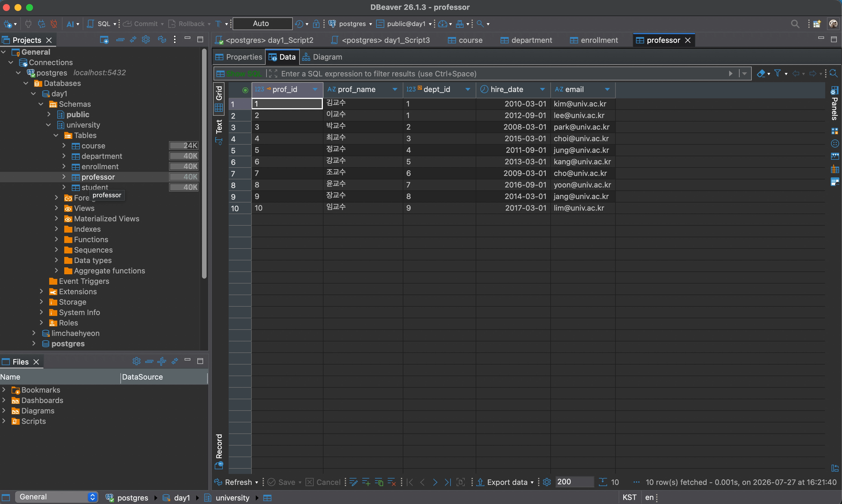
Task: Click the Refresh button in result toolbar
Action: click(234, 482)
